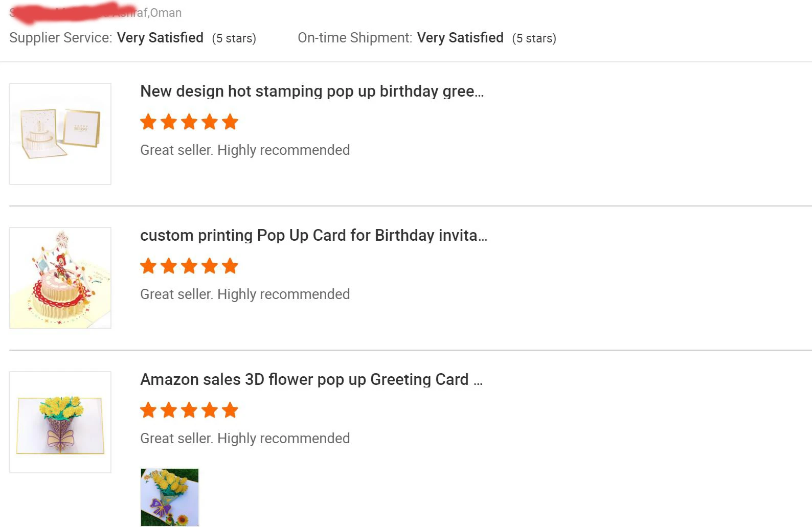Click fourth star of custom printing card rating
Screen dimensions: 812x527
click(210, 266)
